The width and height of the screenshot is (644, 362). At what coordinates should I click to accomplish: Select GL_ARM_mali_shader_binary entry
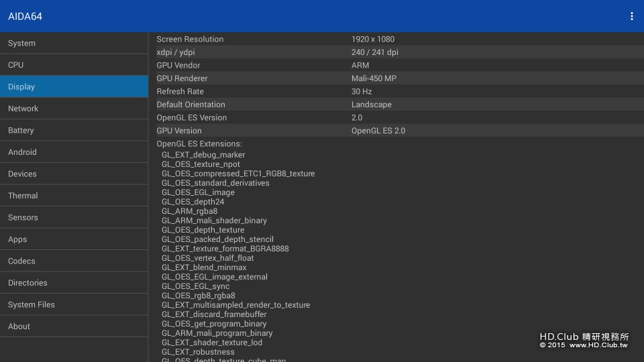click(x=214, y=221)
